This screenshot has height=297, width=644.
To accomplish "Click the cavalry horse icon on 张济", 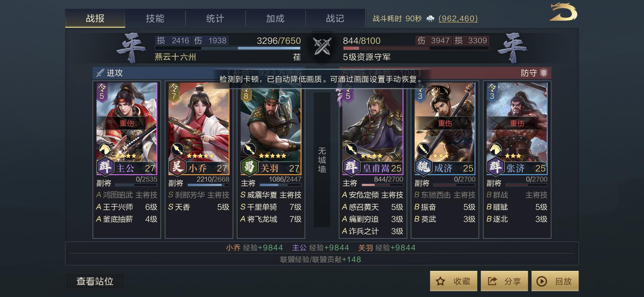I will click(495, 149).
